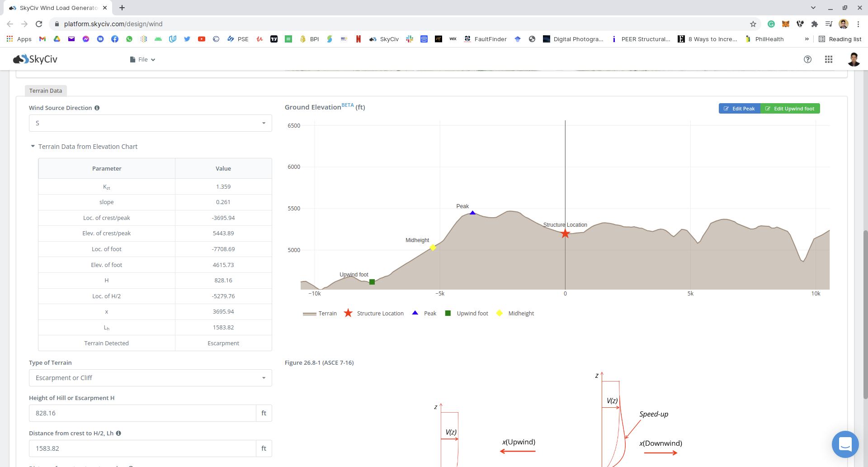This screenshot has height=467, width=868.
Task: Open the Type of Terrain dropdown
Action: click(150, 378)
